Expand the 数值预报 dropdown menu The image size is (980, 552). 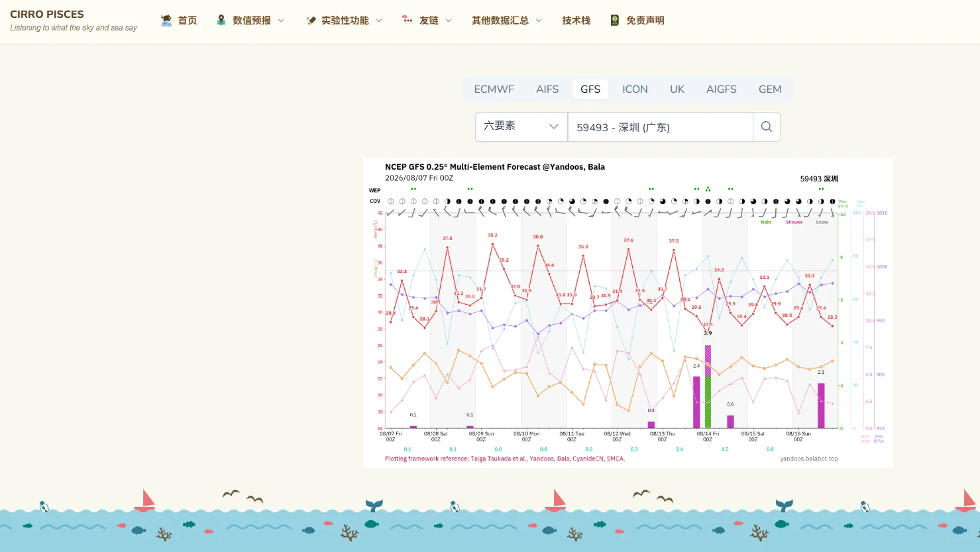click(251, 21)
